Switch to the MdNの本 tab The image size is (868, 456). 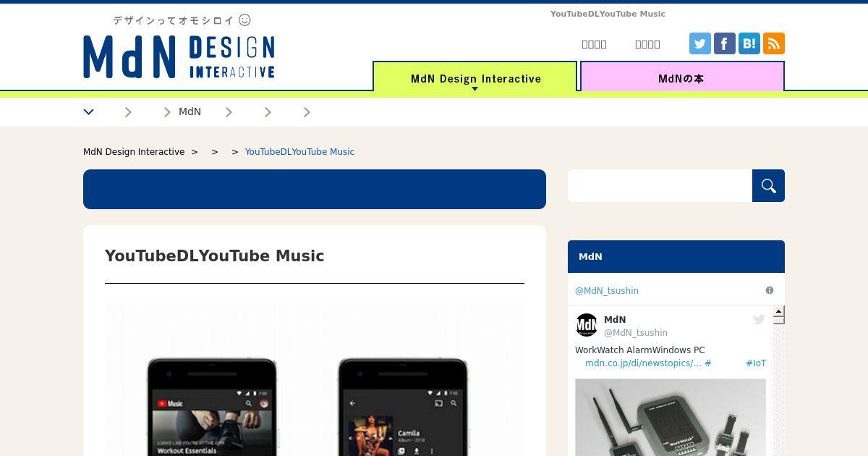pos(681,77)
